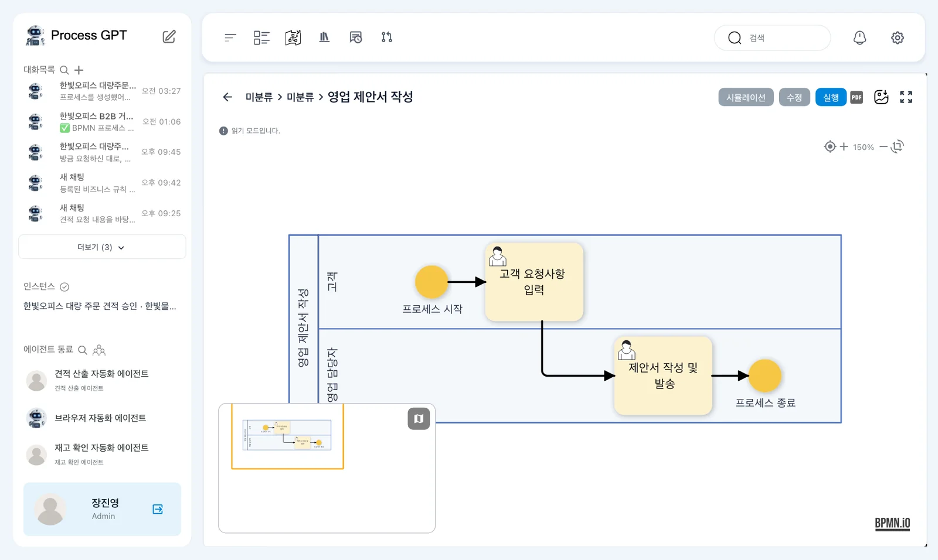Screen dimensions: 938x560
Task: Start a new chat with the edit icon
Action: click(x=169, y=36)
